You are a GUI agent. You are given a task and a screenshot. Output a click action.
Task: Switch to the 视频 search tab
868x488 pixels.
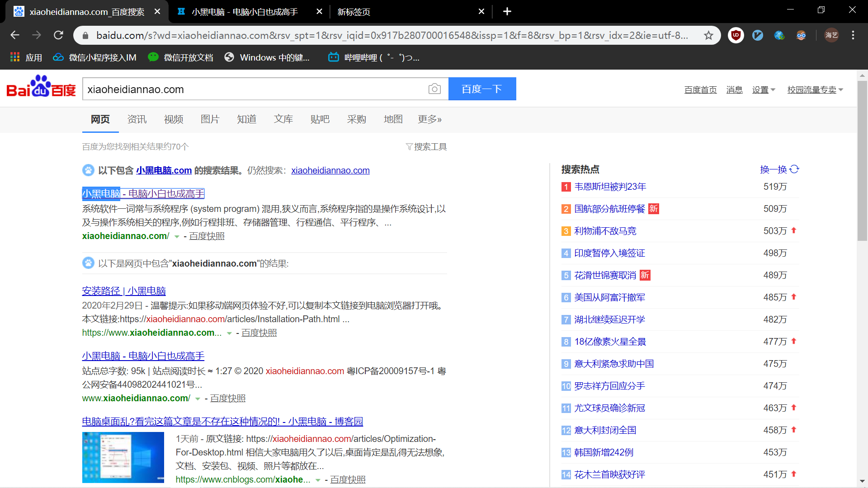click(173, 119)
